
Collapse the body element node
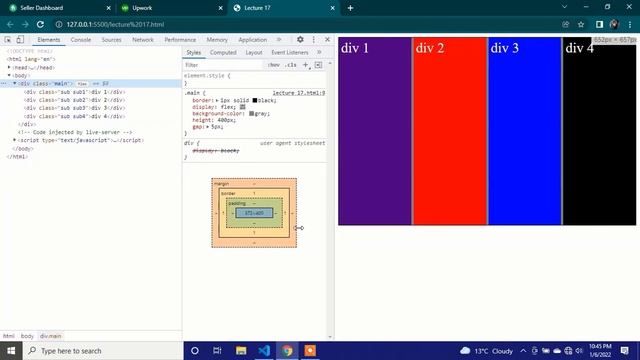9,76
